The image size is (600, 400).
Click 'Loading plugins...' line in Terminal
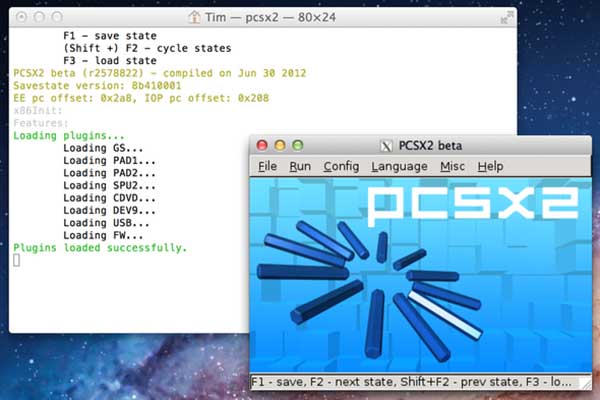pyautogui.click(x=69, y=136)
